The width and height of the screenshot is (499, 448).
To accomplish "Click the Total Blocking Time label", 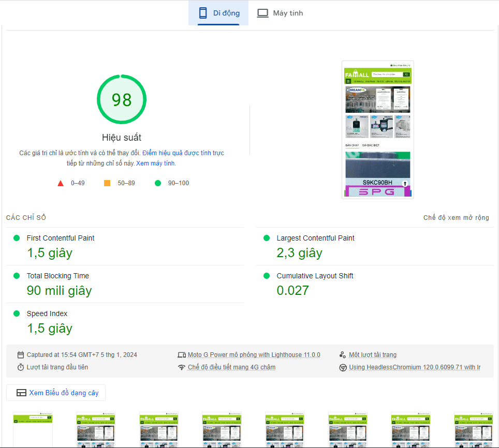I will pyautogui.click(x=58, y=276).
